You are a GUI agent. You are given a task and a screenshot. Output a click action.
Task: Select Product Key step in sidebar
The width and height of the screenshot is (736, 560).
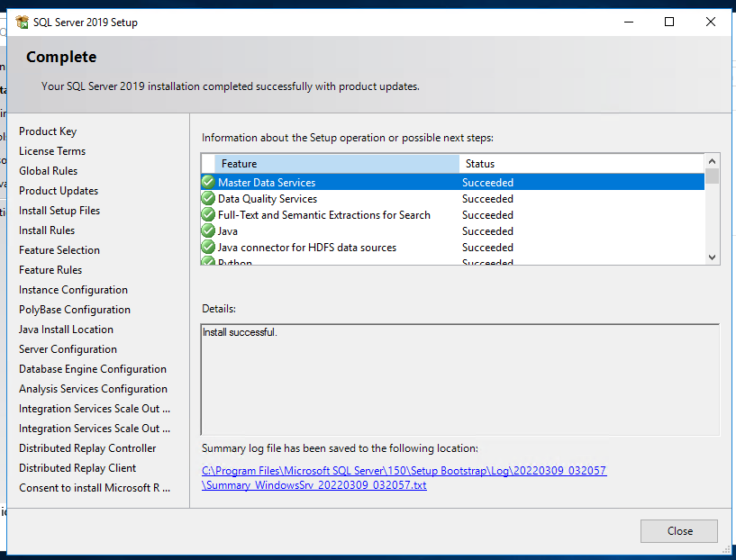[x=48, y=131]
